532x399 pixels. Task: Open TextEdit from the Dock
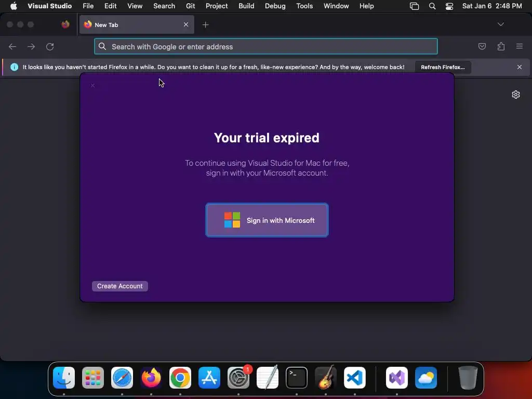pyautogui.click(x=268, y=378)
